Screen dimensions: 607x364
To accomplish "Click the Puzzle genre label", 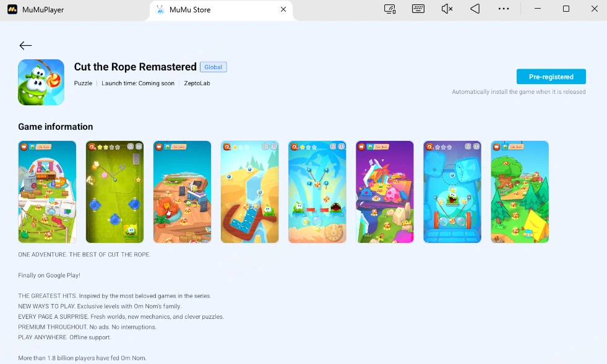I will (x=84, y=83).
